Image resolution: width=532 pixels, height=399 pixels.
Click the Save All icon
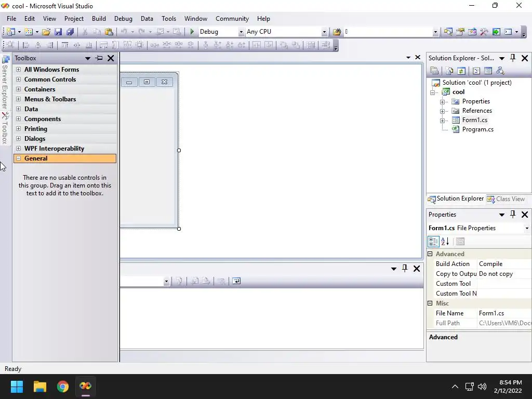point(70,32)
